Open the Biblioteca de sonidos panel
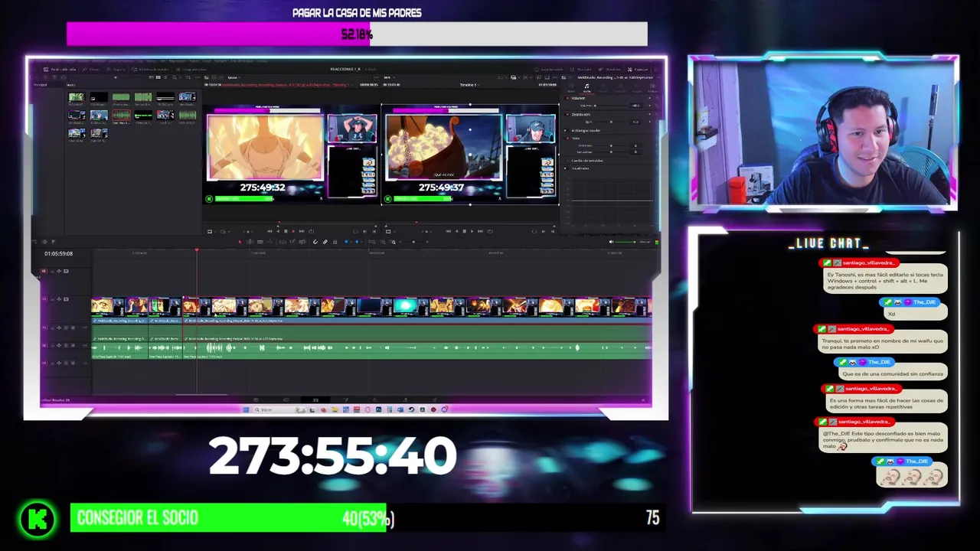Screen dimensions: 980x551 [x=150, y=70]
